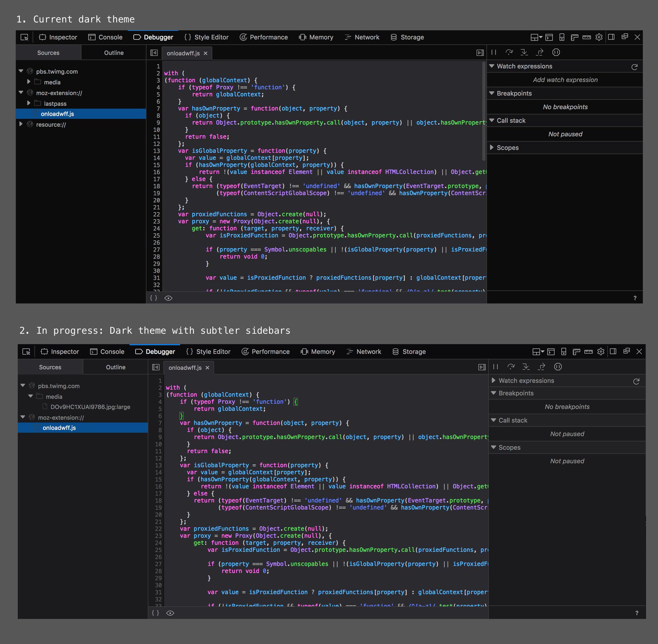
Task: Click pretty print braces icon in the bottom editor footer
Action: tap(155, 613)
